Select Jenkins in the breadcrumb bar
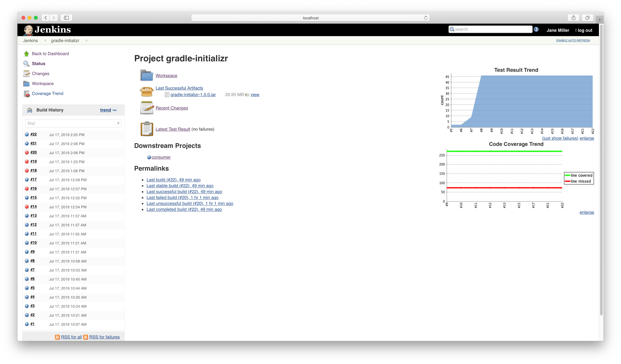The height and width of the screenshot is (364, 621). coord(31,40)
